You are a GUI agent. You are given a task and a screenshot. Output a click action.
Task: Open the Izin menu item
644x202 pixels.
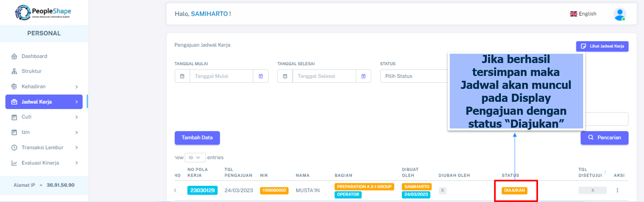[26, 133]
